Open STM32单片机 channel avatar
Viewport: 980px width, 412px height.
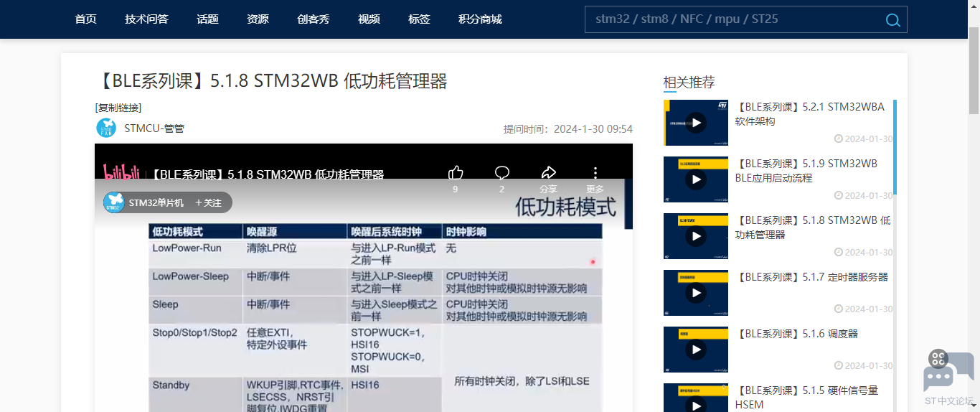click(115, 202)
